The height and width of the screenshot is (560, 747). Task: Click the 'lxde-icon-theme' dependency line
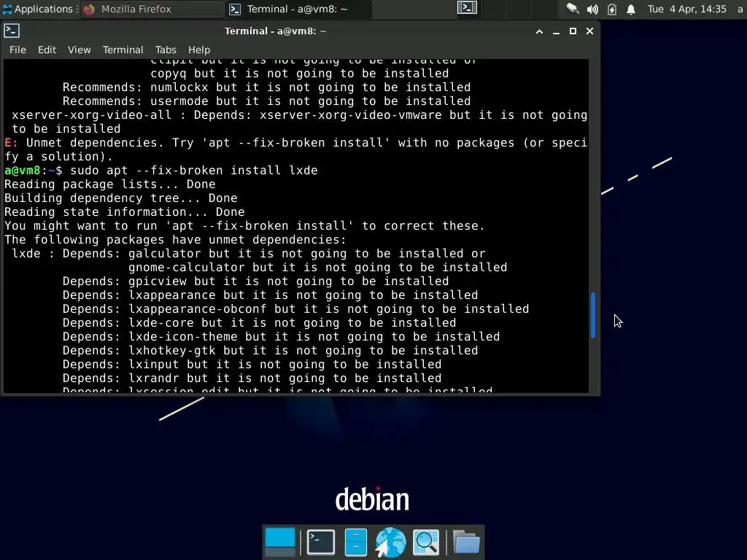point(281,337)
